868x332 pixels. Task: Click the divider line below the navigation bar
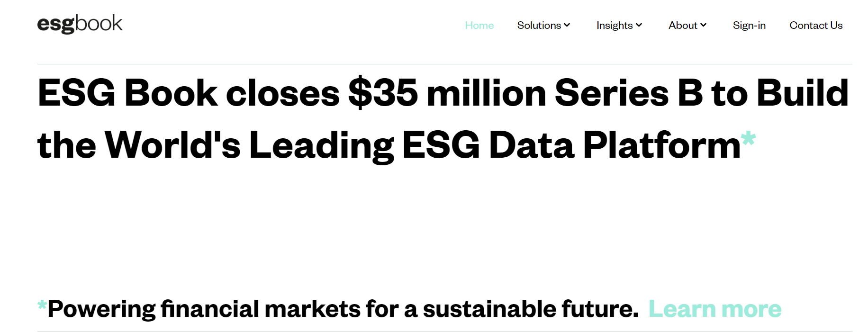[444, 64]
